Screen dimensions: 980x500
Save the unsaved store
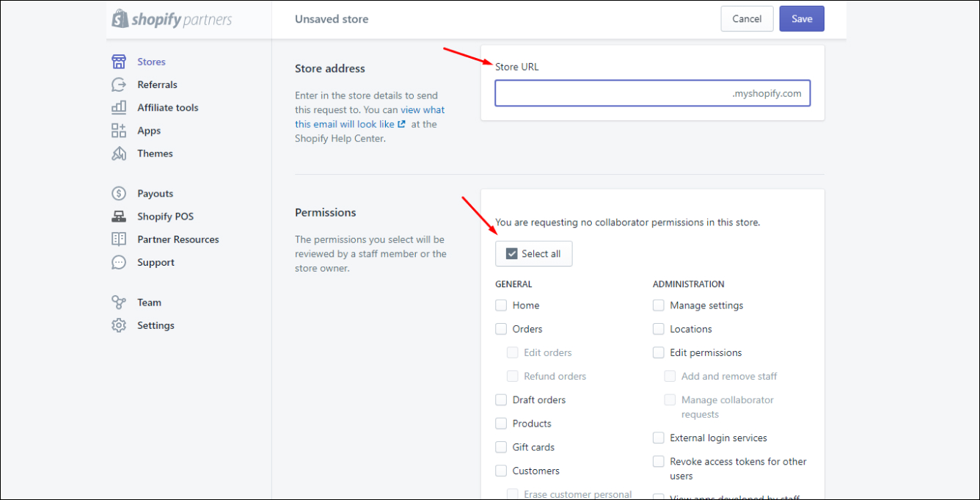tap(802, 19)
